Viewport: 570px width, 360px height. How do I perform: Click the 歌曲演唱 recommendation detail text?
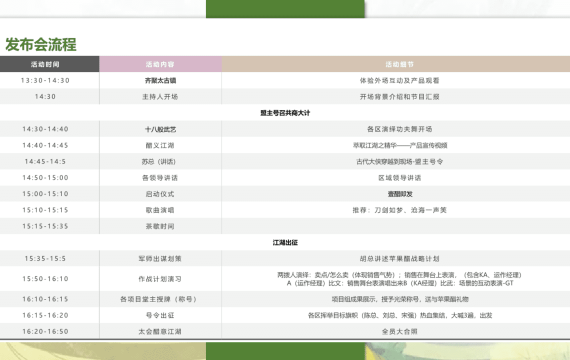point(400,210)
